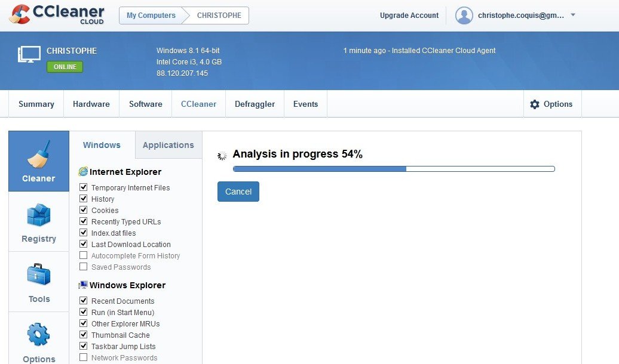Uncheck the Cookies checkbox

(x=83, y=210)
